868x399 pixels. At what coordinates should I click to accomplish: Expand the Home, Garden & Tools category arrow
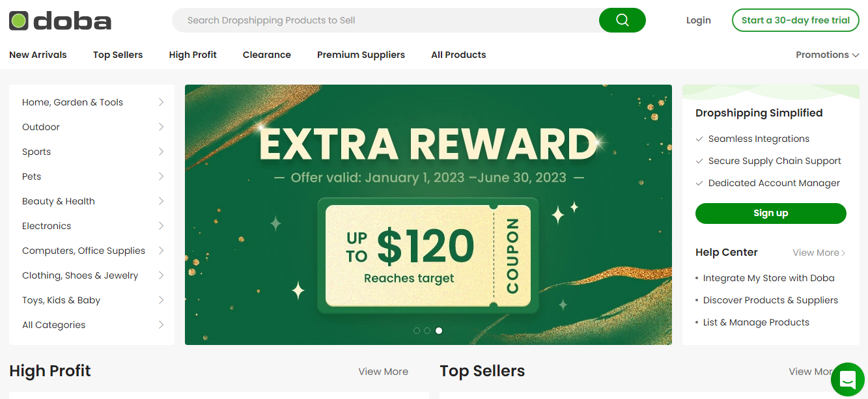pyautogui.click(x=161, y=102)
